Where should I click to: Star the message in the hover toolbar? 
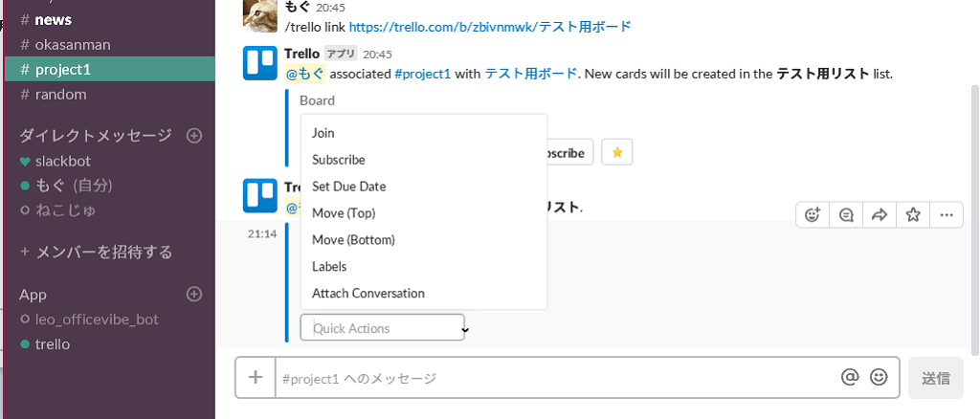tap(913, 215)
